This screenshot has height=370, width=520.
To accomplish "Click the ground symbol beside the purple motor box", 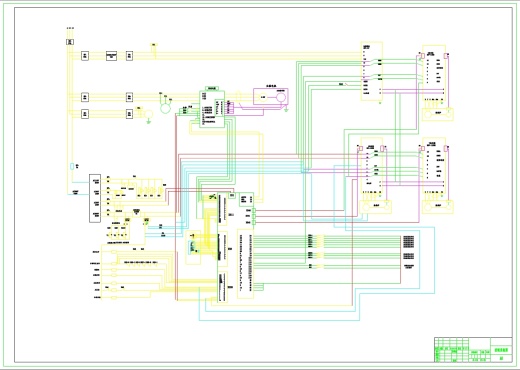I will (x=286, y=109).
